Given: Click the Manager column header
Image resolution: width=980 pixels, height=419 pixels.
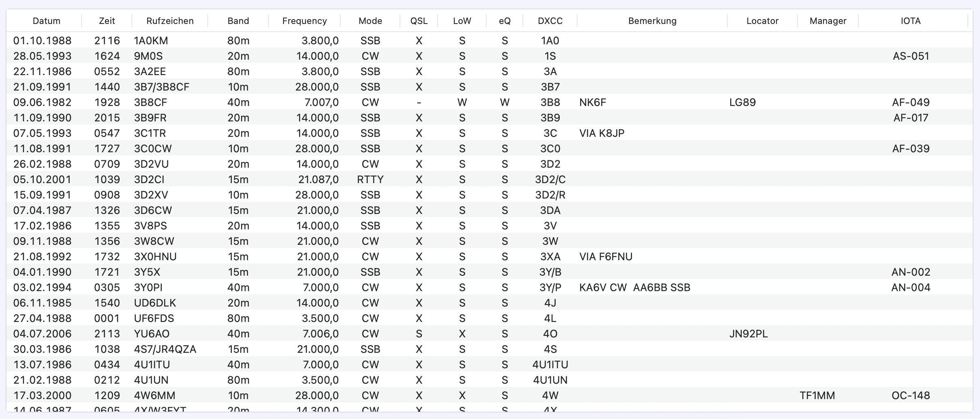Looking at the screenshot, I should click(x=827, y=21).
